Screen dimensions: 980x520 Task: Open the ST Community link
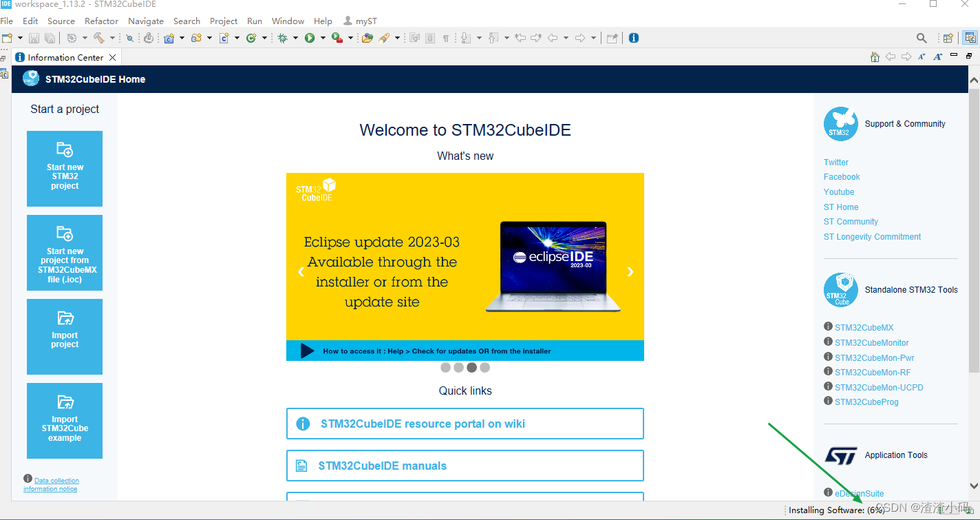point(851,222)
